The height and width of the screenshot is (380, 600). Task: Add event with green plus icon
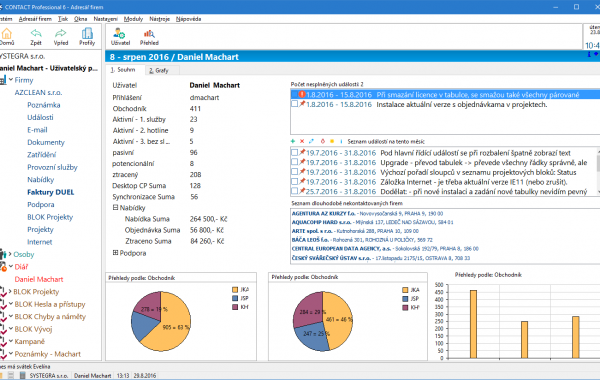tap(293, 141)
